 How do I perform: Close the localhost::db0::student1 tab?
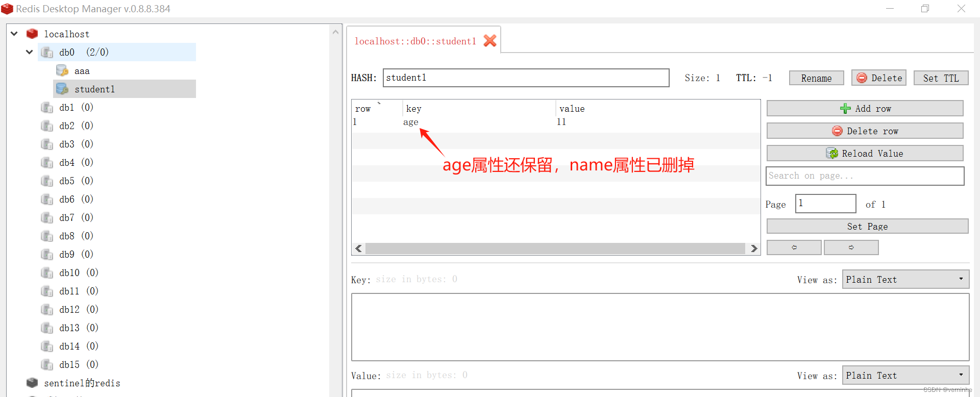tap(490, 40)
